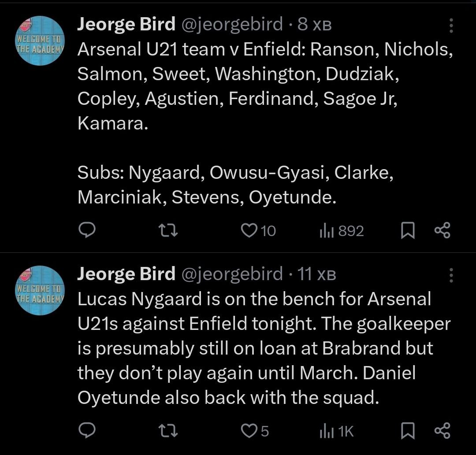Bookmark the Arsenal U21 team lineup tweet
476x455 pixels.
(408, 230)
